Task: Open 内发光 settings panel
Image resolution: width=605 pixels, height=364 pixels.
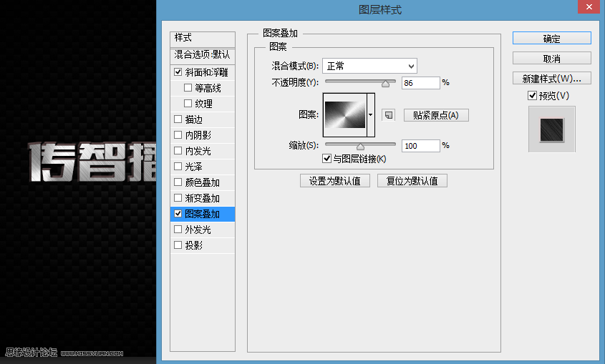Action: [198, 151]
